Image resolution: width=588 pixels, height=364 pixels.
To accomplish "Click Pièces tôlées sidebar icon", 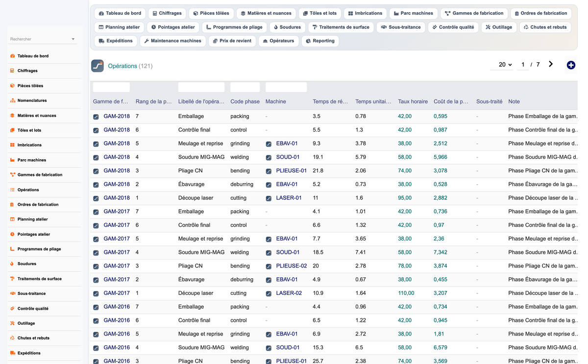I will [x=12, y=86].
